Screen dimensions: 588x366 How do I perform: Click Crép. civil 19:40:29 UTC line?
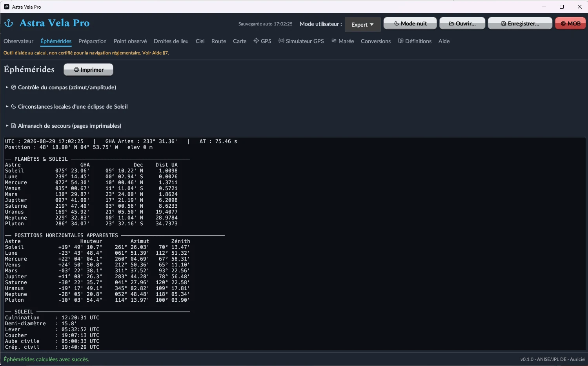pyautogui.click(x=52, y=347)
